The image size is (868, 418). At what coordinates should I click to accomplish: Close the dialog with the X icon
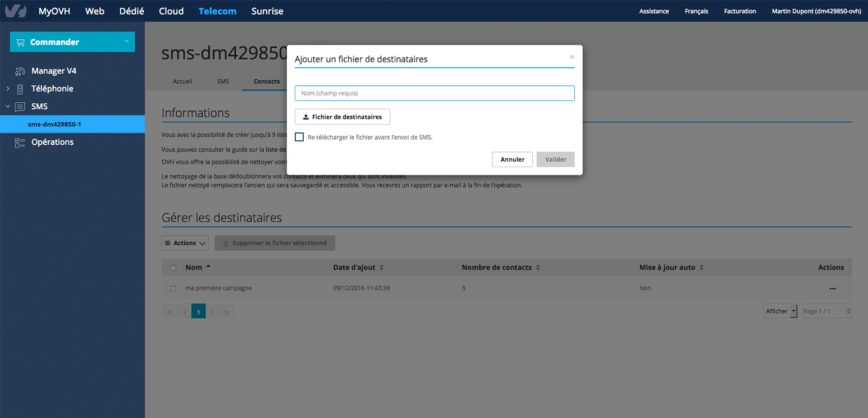click(572, 57)
